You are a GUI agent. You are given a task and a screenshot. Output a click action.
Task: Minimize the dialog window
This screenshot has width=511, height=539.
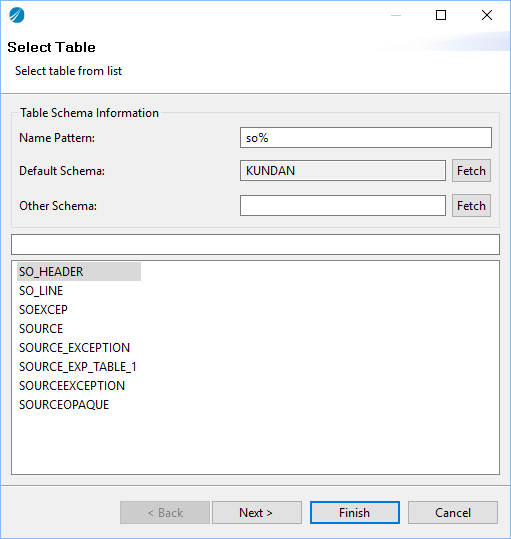tap(396, 15)
